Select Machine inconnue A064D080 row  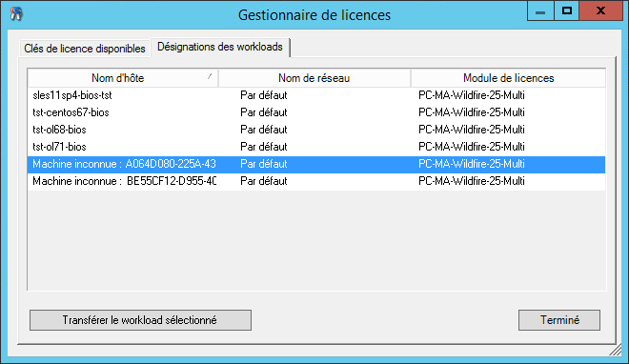(x=316, y=164)
